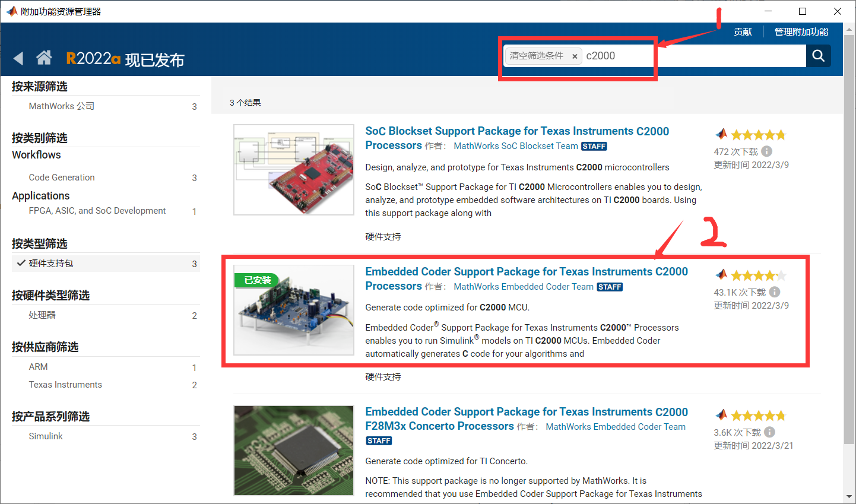The image size is (856, 504).
Task: Click the Concerto chip thumbnail
Action: (x=294, y=451)
